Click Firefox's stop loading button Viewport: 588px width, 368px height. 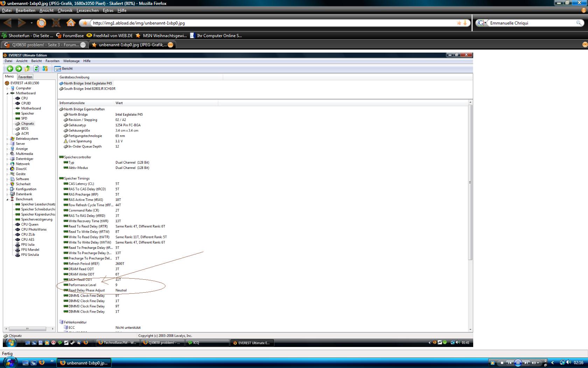click(56, 23)
